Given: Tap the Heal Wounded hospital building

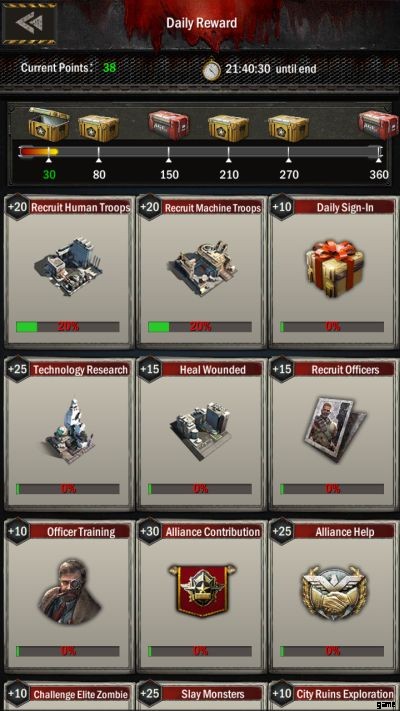Looking at the screenshot, I should pyautogui.click(x=202, y=429).
